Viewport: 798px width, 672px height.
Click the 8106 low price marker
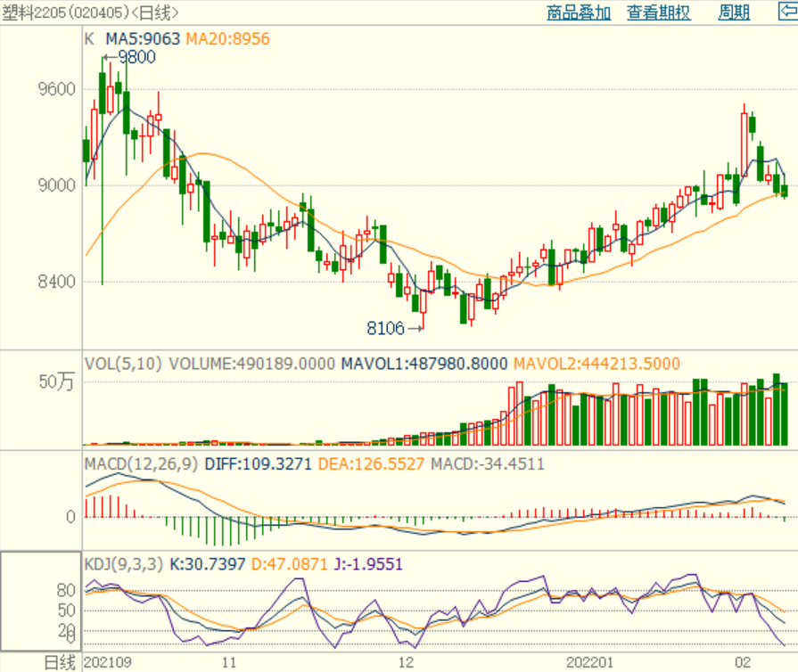tap(384, 328)
